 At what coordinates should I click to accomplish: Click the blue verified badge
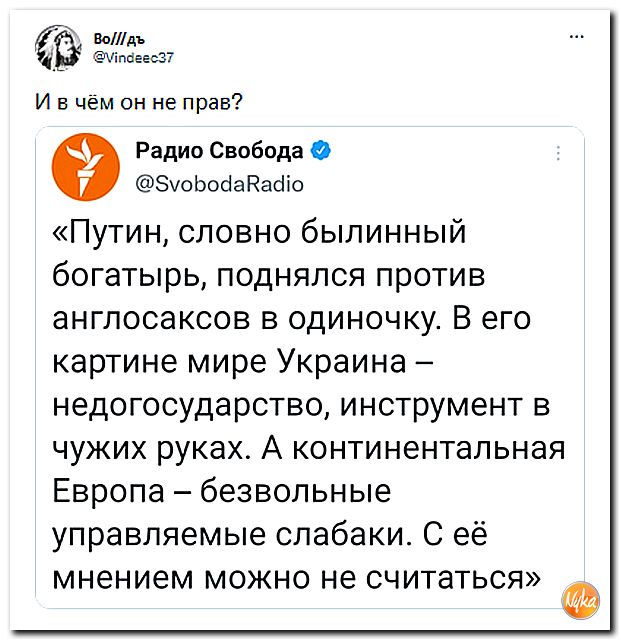[321, 150]
